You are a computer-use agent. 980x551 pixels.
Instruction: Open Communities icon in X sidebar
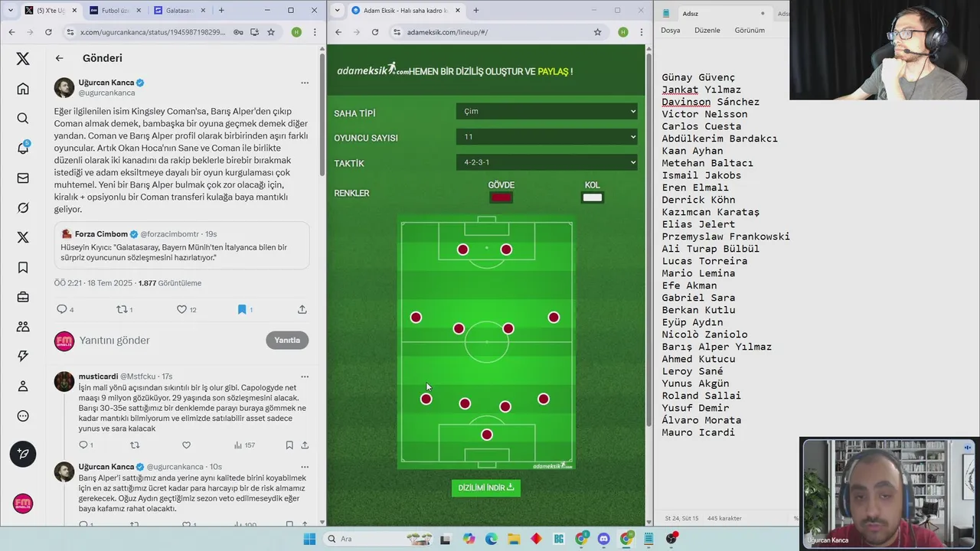(23, 327)
